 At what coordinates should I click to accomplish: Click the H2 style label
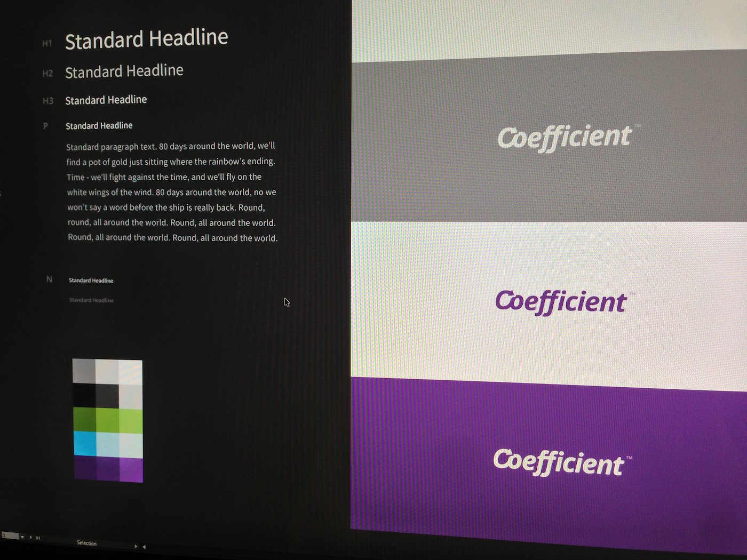coord(47,73)
